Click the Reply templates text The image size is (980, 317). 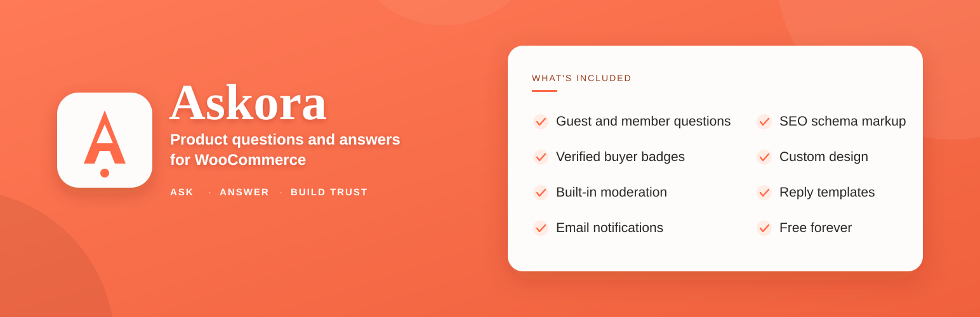[827, 192]
